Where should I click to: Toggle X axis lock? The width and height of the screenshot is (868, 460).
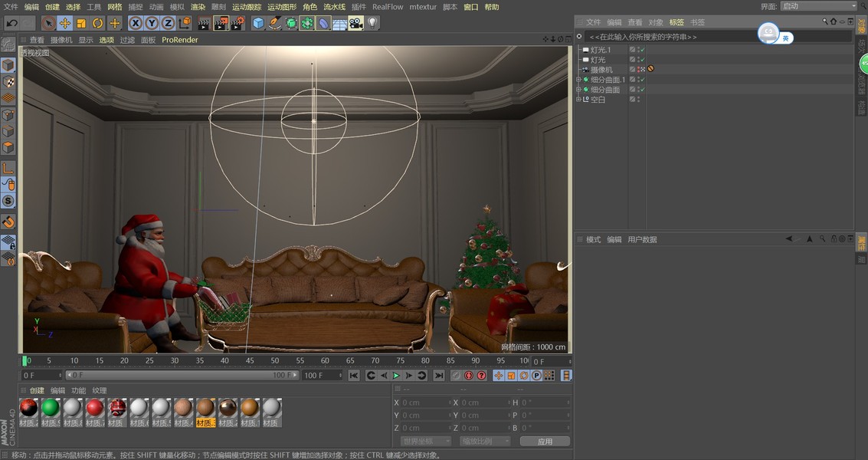[135, 23]
